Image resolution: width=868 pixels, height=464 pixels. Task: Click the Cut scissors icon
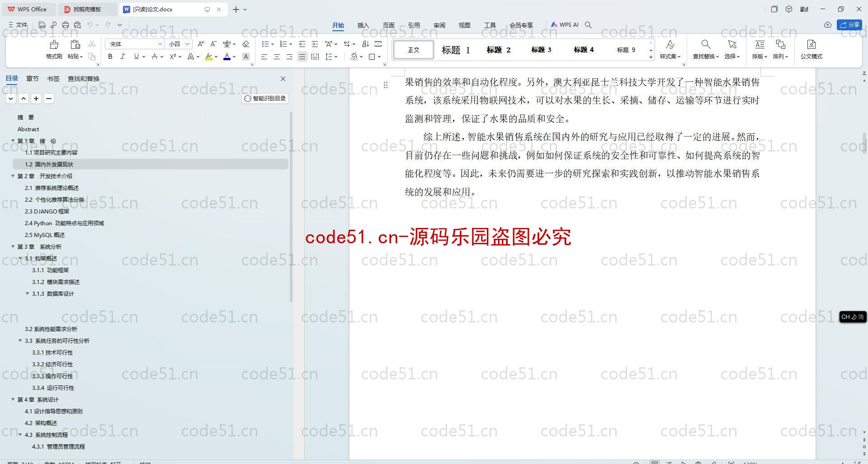92,44
